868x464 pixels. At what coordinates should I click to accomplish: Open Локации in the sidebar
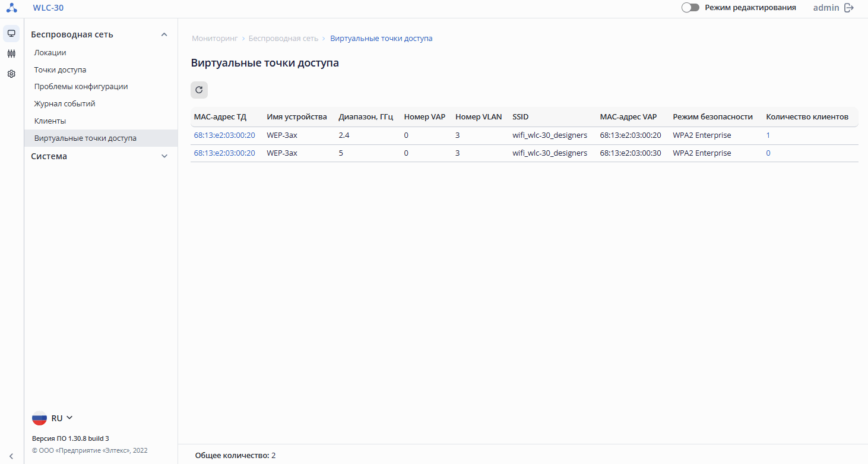click(x=50, y=52)
